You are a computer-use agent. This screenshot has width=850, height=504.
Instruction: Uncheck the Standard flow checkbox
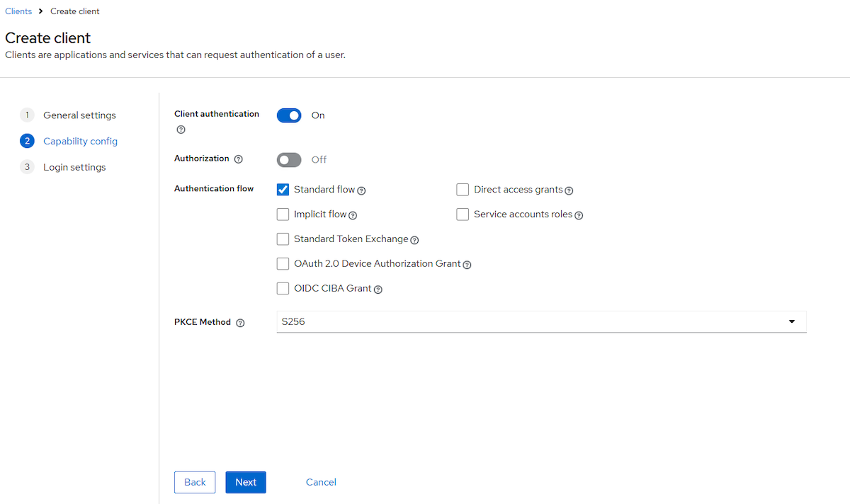pos(283,190)
